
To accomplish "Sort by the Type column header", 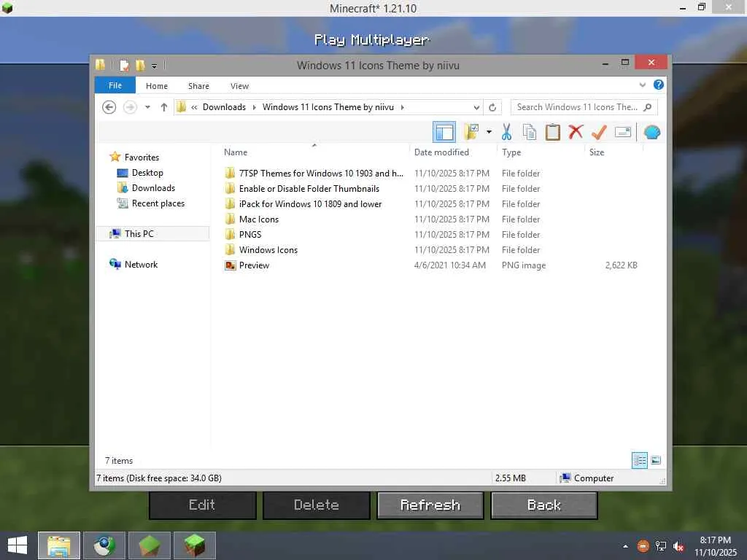I will click(511, 152).
